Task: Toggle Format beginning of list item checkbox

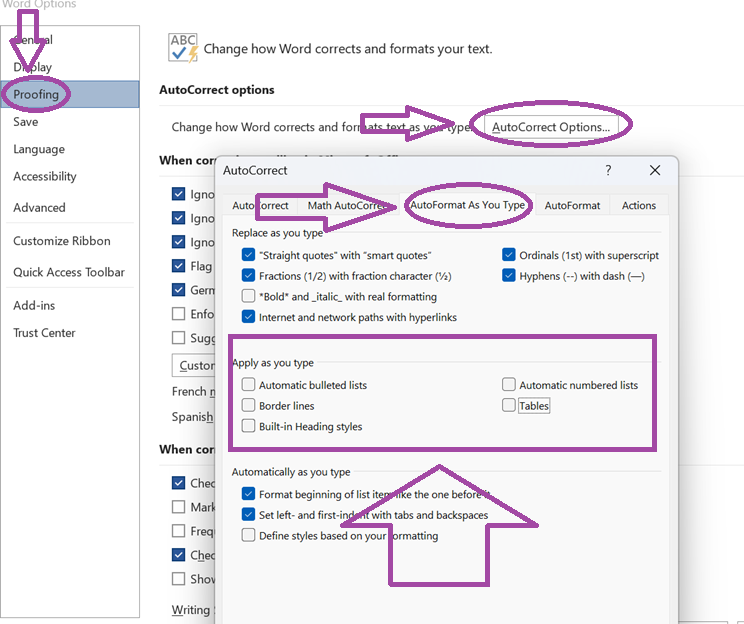Action: (x=248, y=494)
